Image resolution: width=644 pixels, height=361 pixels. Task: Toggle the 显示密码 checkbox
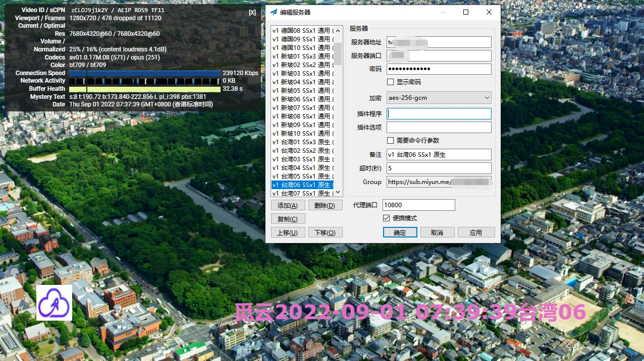(390, 82)
